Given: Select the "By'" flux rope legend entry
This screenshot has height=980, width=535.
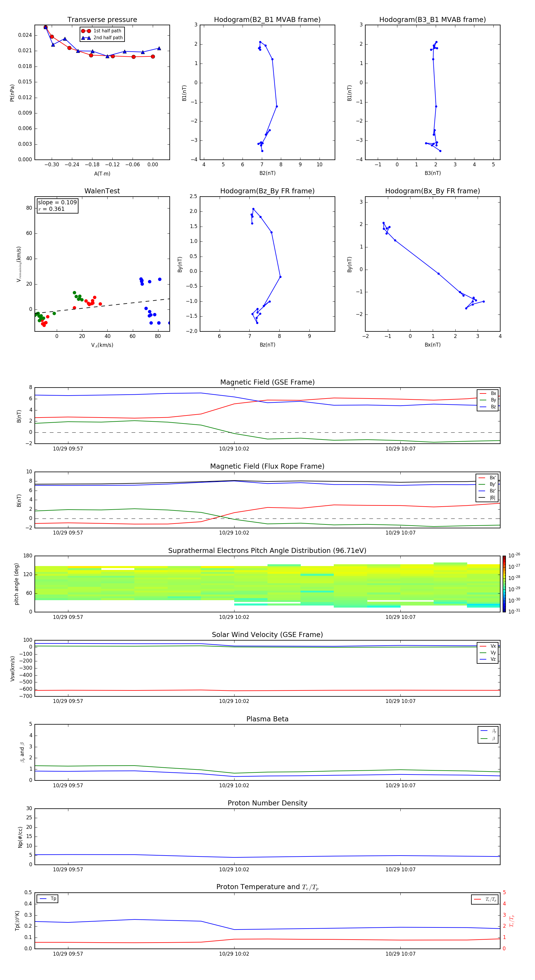Looking at the screenshot, I should click(x=487, y=484).
